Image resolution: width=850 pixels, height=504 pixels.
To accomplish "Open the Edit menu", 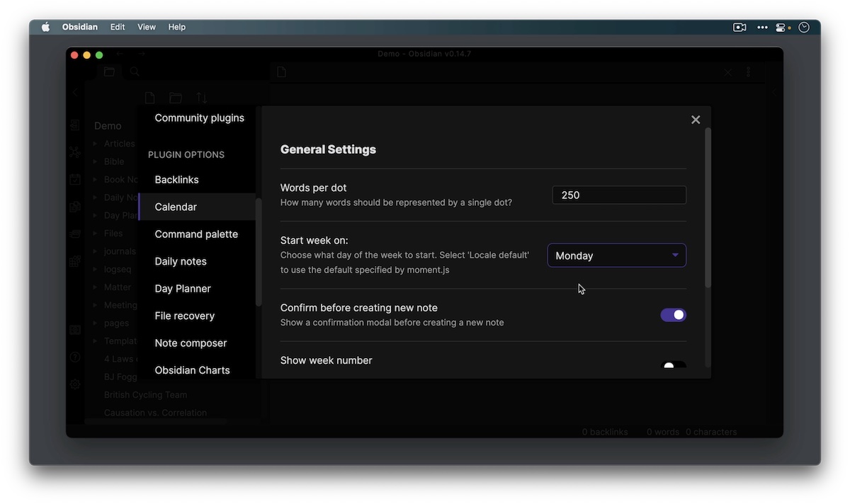I will click(x=118, y=27).
